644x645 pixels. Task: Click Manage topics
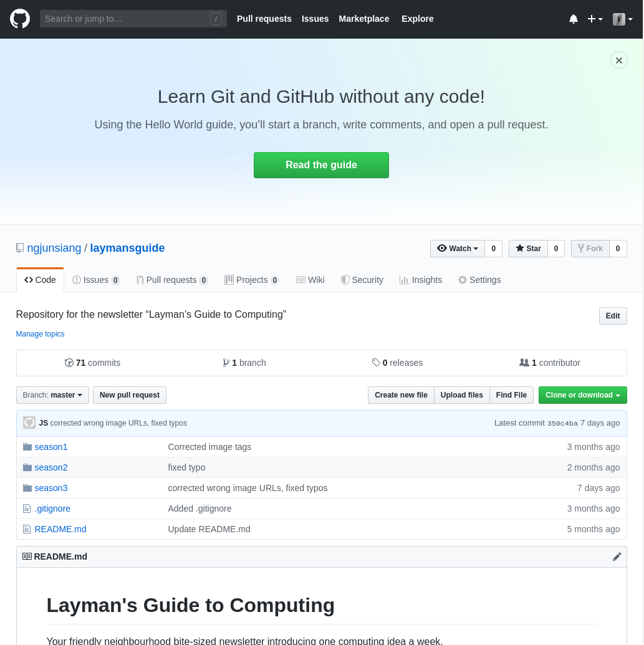click(40, 334)
